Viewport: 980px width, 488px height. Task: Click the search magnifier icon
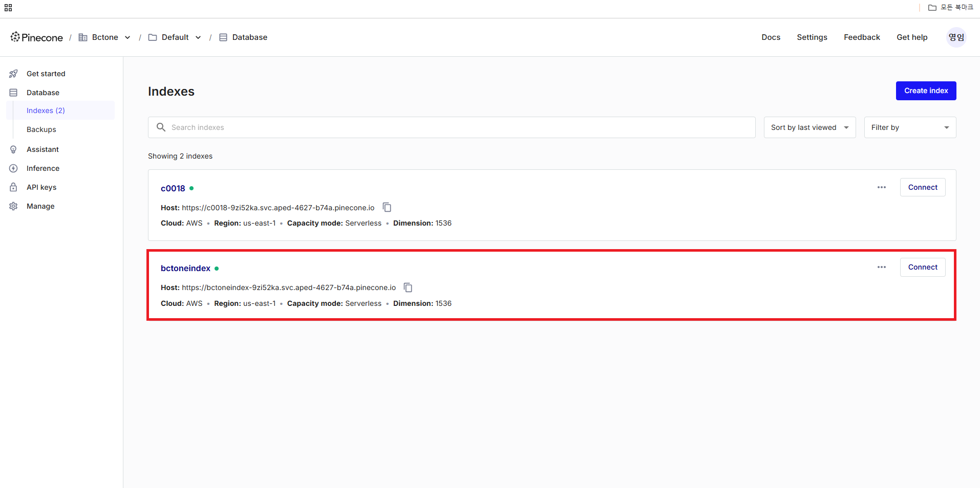click(161, 127)
